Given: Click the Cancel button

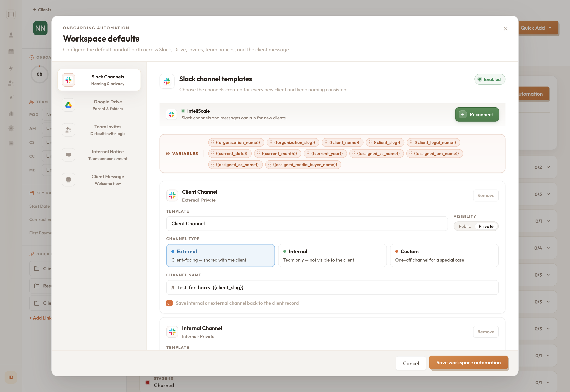Looking at the screenshot, I should click(411, 363).
